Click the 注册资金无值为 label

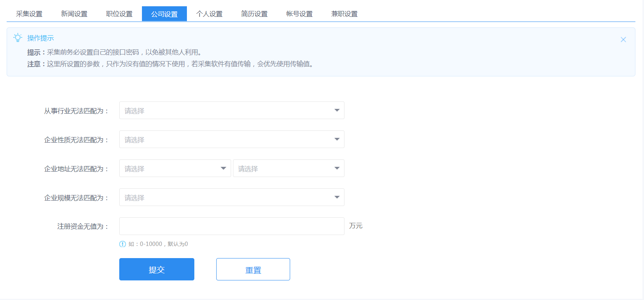[83, 226]
